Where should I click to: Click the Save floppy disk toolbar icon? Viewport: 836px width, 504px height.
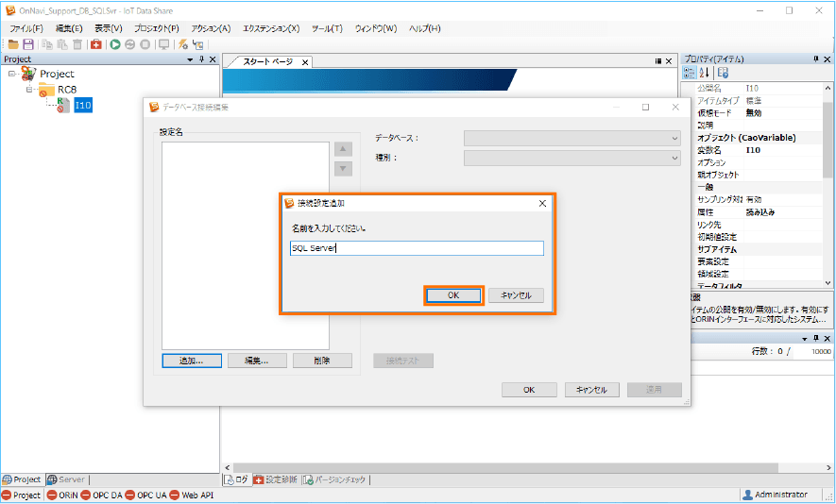point(28,44)
